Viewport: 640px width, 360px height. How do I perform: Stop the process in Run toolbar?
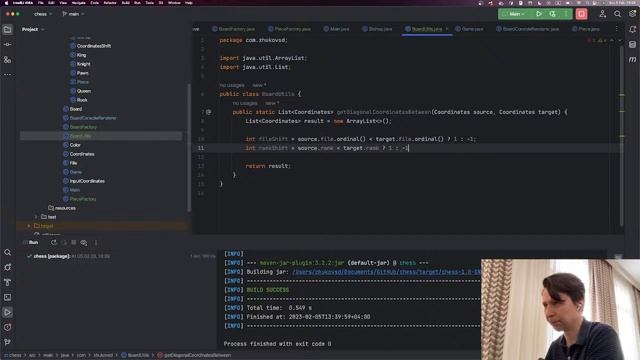point(74,242)
